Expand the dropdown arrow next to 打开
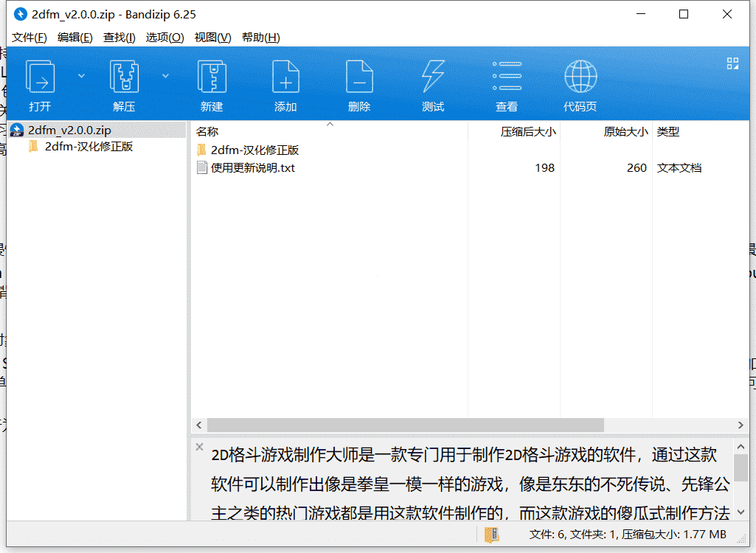This screenshot has height=553, width=756. (81, 76)
